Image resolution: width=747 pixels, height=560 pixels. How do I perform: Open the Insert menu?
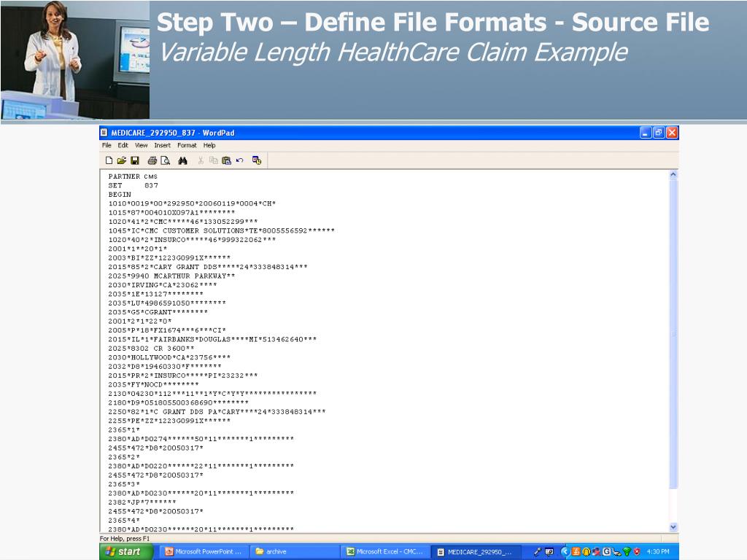(162, 145)
